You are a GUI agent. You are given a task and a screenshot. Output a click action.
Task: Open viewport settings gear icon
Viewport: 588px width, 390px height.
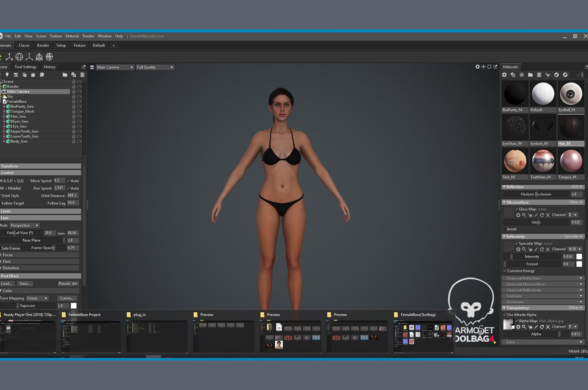coord(477,67)
